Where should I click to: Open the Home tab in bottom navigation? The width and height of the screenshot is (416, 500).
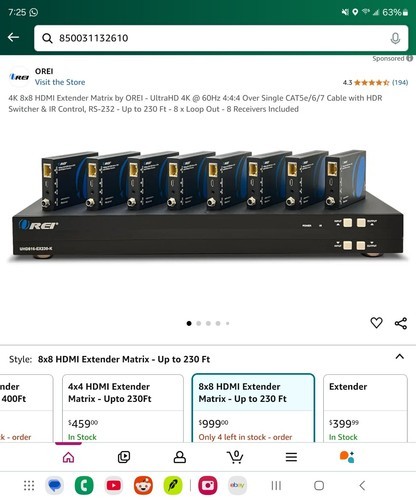[x=68, y=457]
